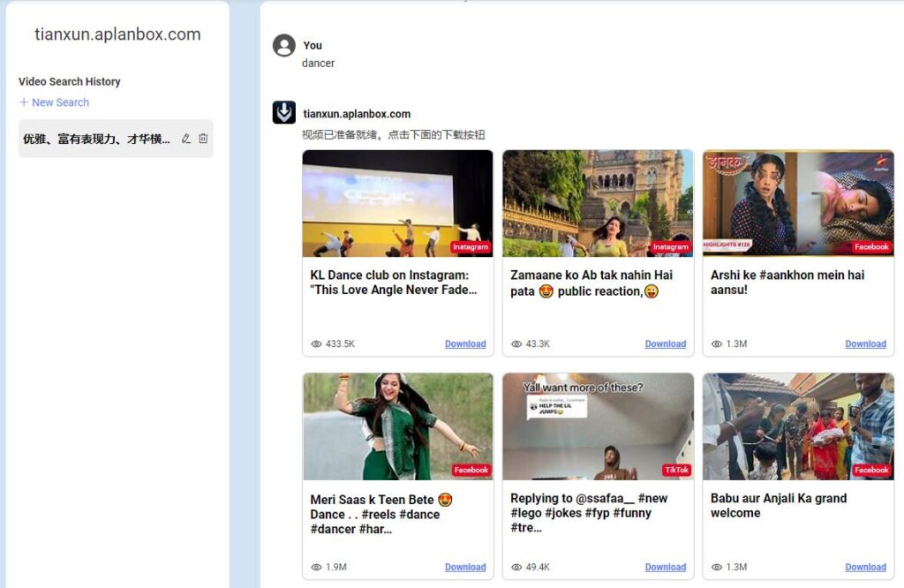Click the Babu aur Anjali Ka grand title

tap(779, 506)
